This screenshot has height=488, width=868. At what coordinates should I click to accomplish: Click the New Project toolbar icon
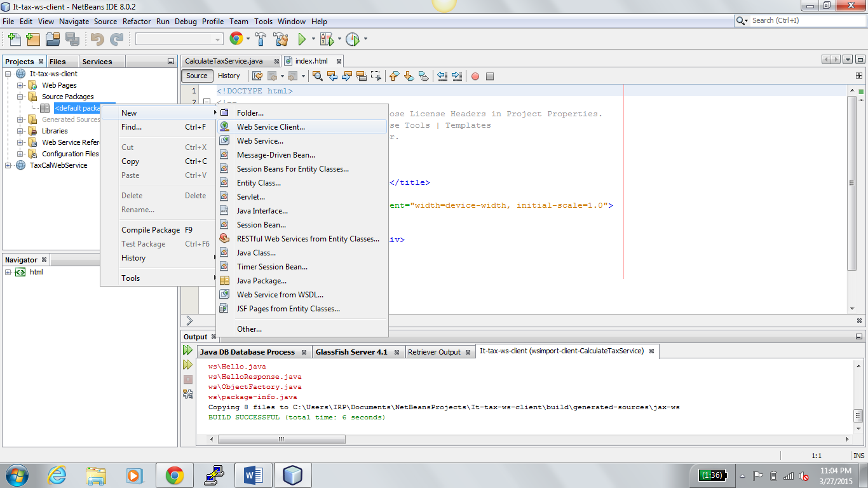pos(33,39)
